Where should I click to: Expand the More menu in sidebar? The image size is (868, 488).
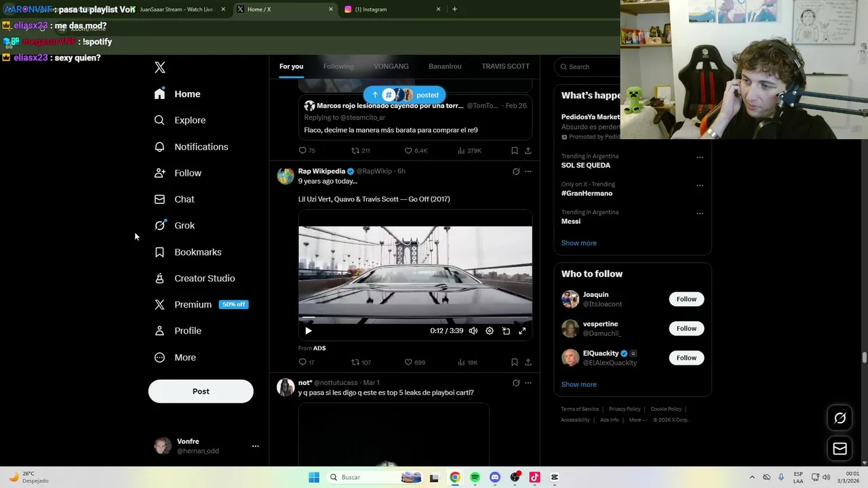tap(176, 357)
